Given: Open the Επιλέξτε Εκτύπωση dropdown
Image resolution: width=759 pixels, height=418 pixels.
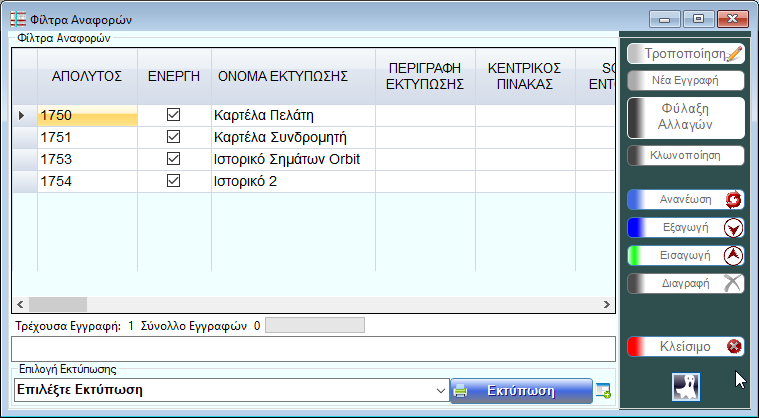Looking at the screenshot, I should click(441, 390).
